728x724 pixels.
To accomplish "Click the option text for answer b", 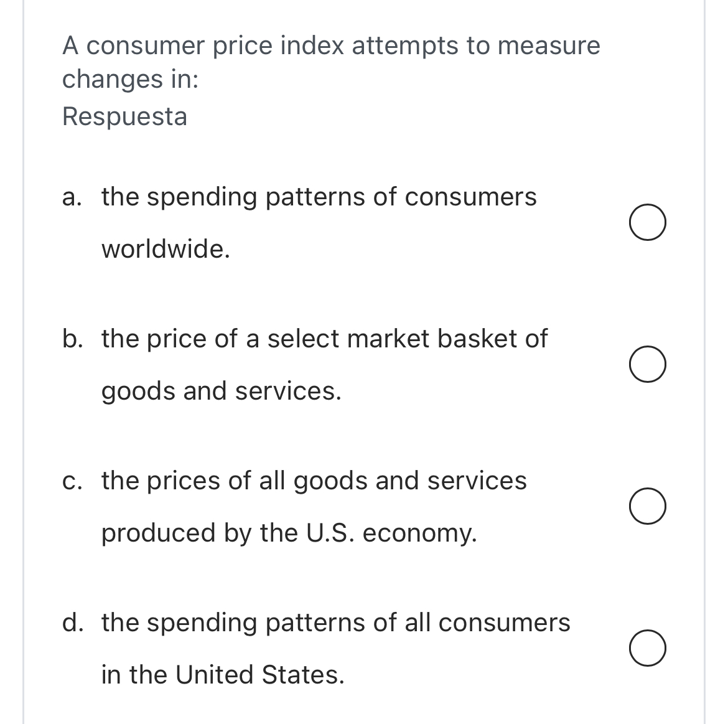I will [324, 339].
